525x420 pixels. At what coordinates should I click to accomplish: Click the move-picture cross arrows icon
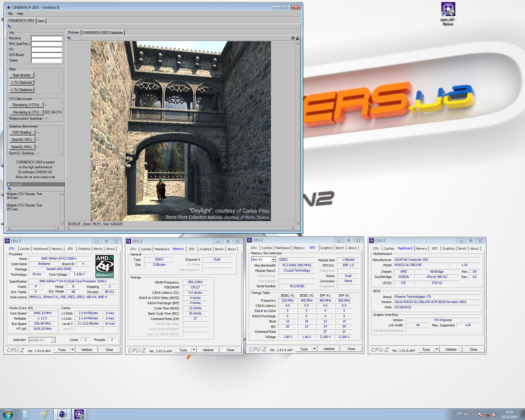point(293,38)
